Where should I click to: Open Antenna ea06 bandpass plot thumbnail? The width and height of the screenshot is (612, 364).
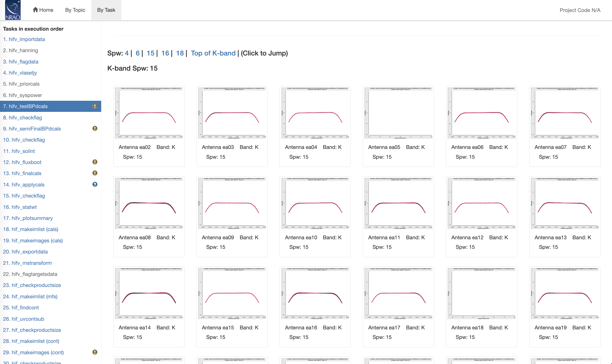click(481, 113)
